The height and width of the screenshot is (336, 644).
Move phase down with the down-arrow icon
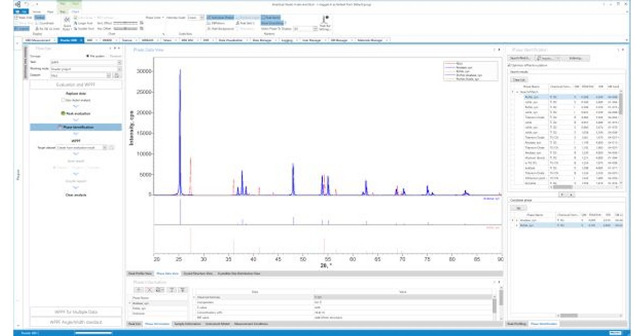(x=182, y=289)
